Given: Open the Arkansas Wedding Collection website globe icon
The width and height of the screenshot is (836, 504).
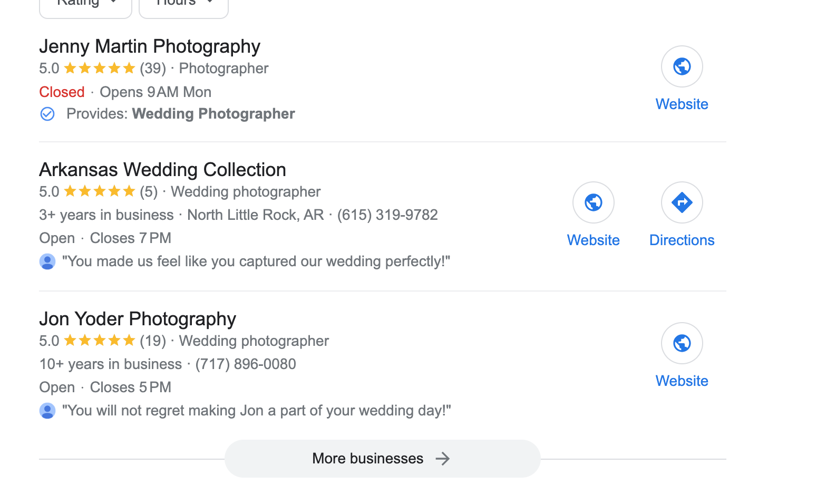Looking at the screenshot, I should click(593, 203).
